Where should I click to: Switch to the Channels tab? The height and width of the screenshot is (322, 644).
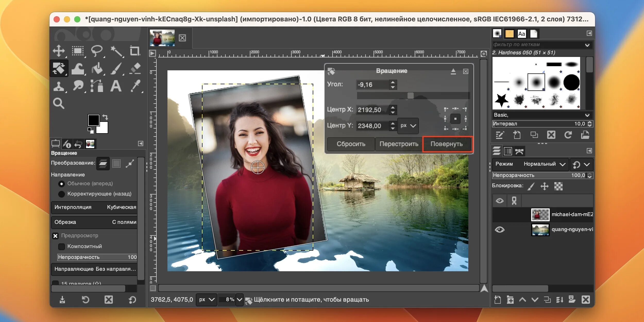pyautogui.click(x=508, y=151)
